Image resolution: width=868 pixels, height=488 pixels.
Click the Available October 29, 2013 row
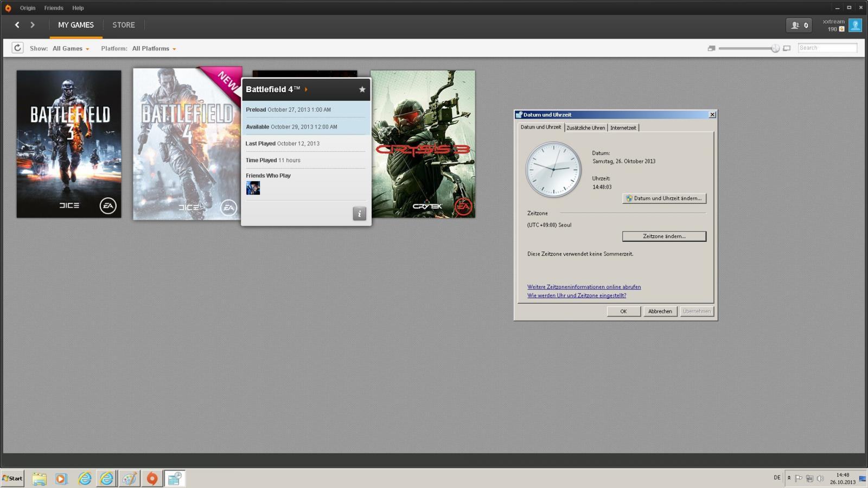tap(306, 127)
